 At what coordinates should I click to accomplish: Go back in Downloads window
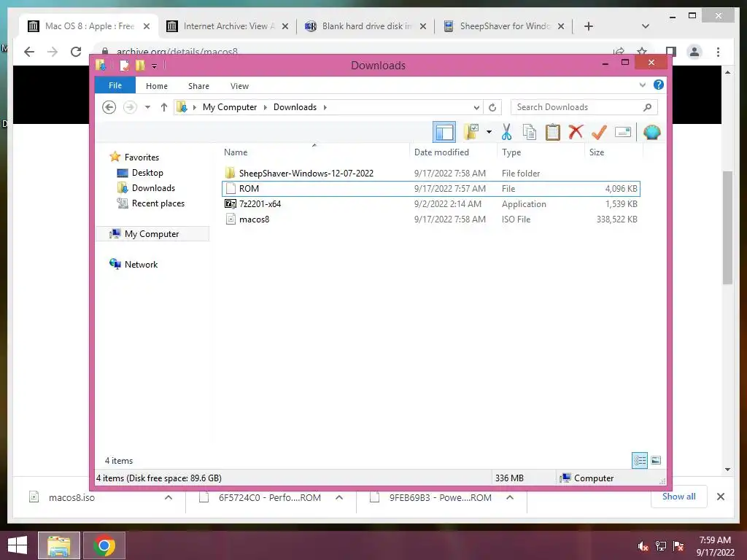109,107
